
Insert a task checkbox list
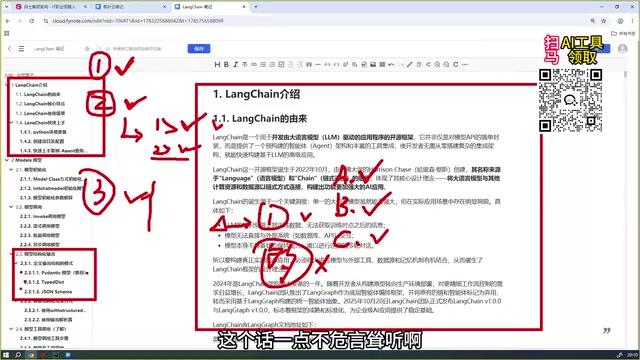[x=281, y=64]
